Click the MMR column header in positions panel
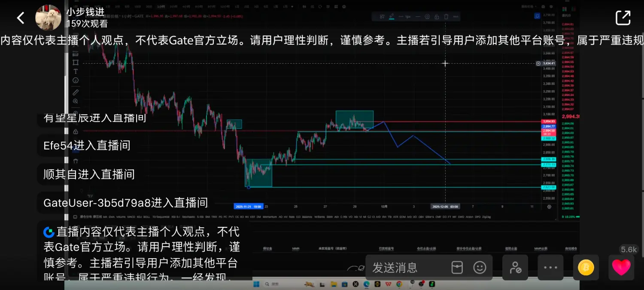 coord(296,248)
